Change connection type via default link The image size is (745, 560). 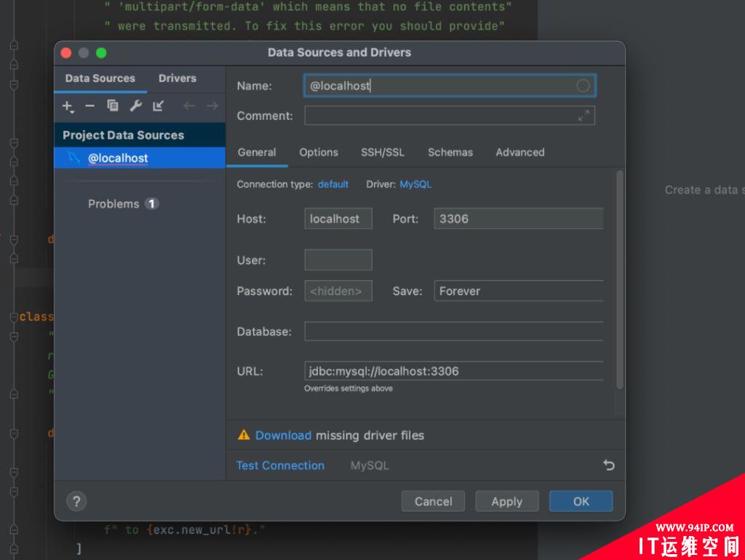[333, 184]
